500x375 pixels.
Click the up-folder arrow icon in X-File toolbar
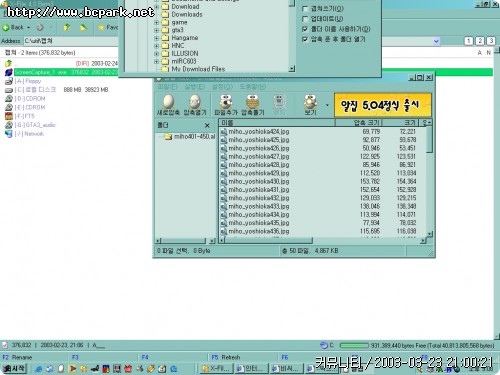67,27
